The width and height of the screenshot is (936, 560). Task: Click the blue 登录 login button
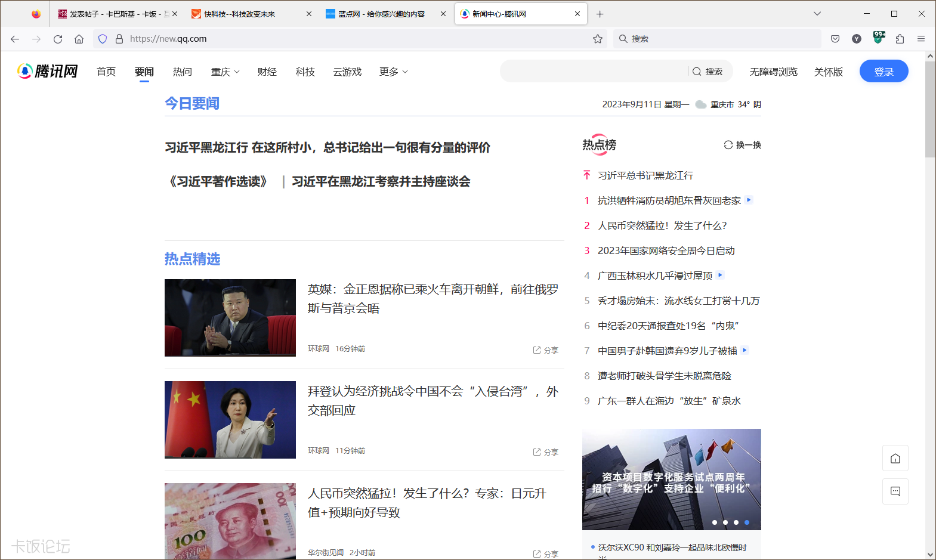884,71
